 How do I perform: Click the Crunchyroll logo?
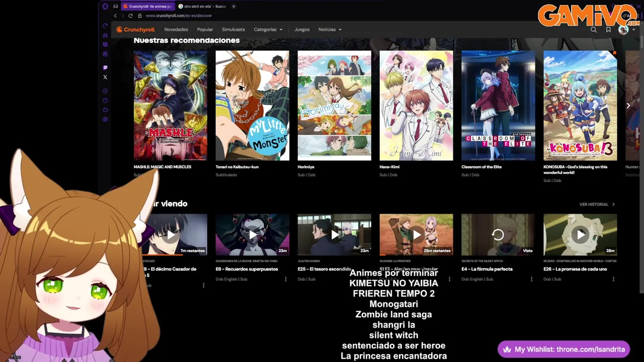[135, 30]
